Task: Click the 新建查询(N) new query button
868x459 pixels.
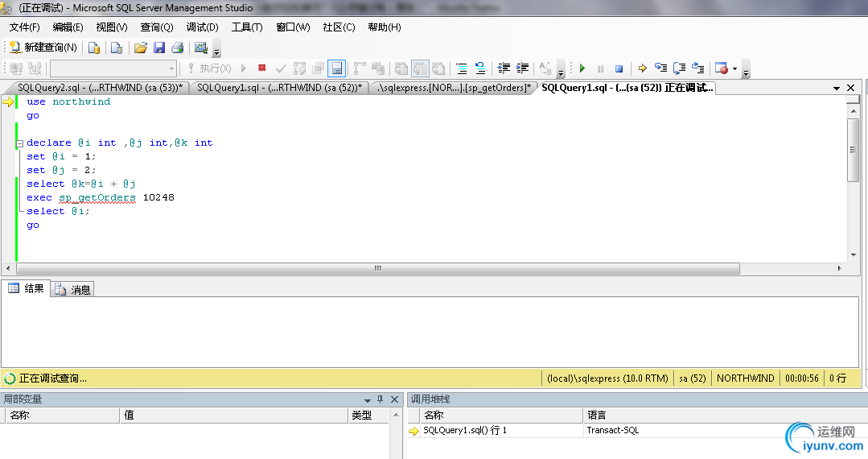Action: (x=43, y=48)
